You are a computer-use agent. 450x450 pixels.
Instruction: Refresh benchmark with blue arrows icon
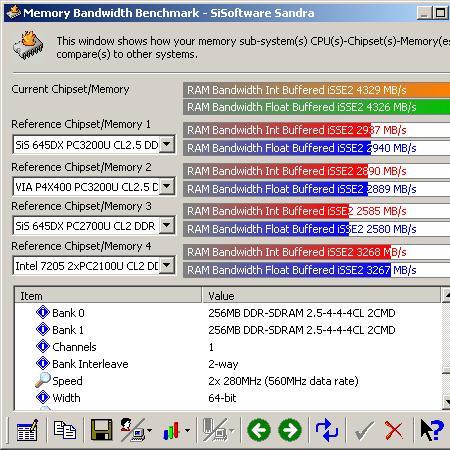[327, 430]
